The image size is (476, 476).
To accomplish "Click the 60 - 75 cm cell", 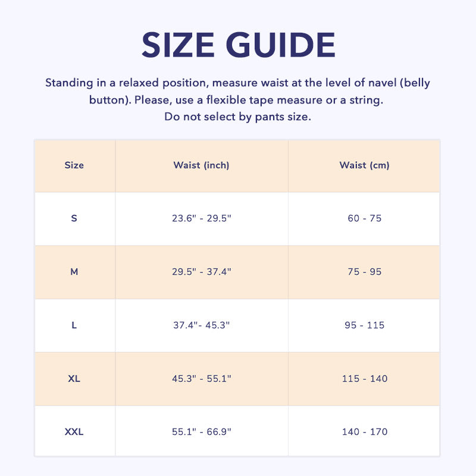I will (364, 218).
